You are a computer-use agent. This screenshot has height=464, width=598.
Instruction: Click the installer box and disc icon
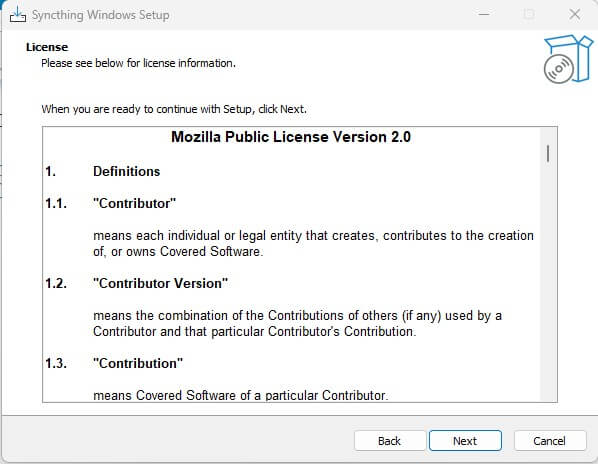coord(568,59)
